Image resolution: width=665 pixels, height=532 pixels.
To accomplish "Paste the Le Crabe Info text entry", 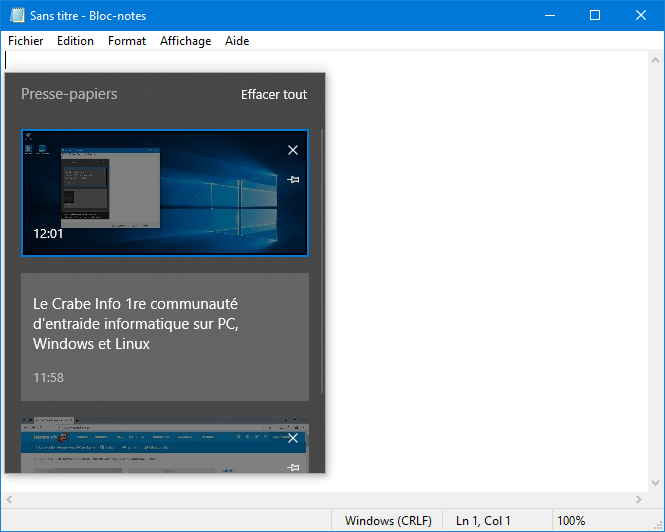I will [x=165, y=337].
